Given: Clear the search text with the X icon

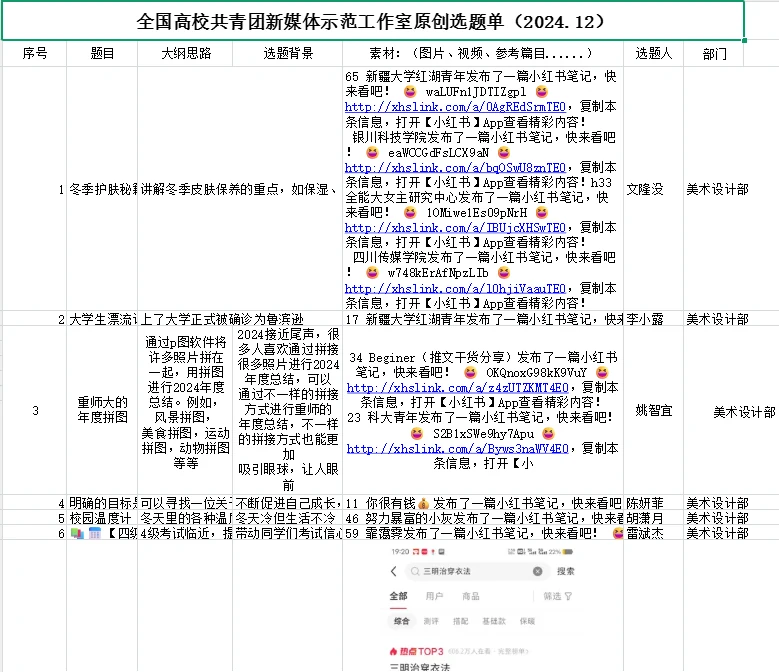Looking at the screenshot, I should (x=538, y=571).
